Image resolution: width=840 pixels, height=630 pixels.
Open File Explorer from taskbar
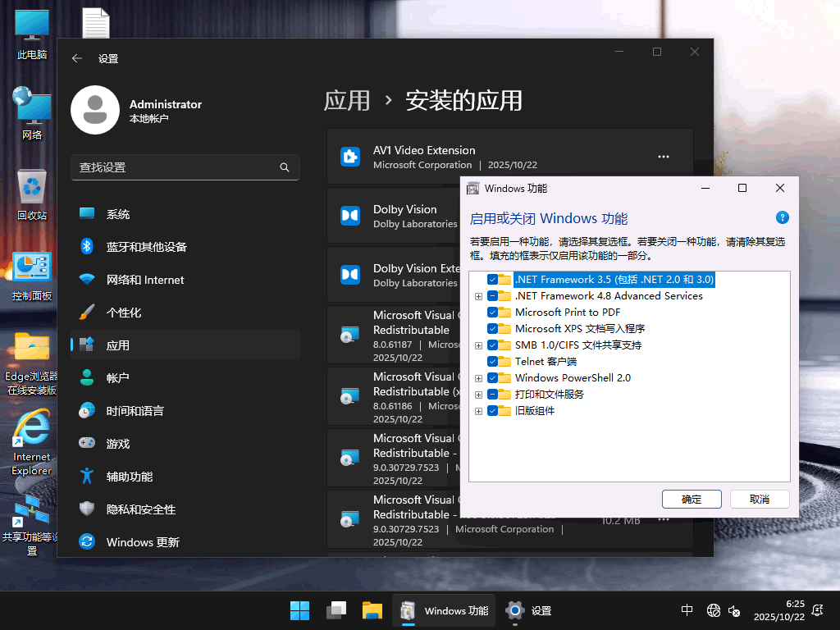pyautogui.click(x=372, y=610)
